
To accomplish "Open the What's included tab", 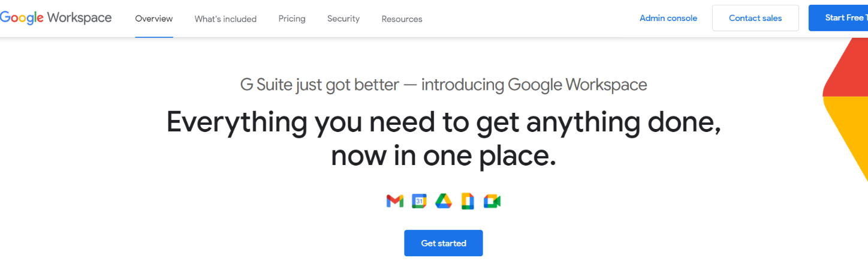I will pyautogui.click(x=225, y=19).
